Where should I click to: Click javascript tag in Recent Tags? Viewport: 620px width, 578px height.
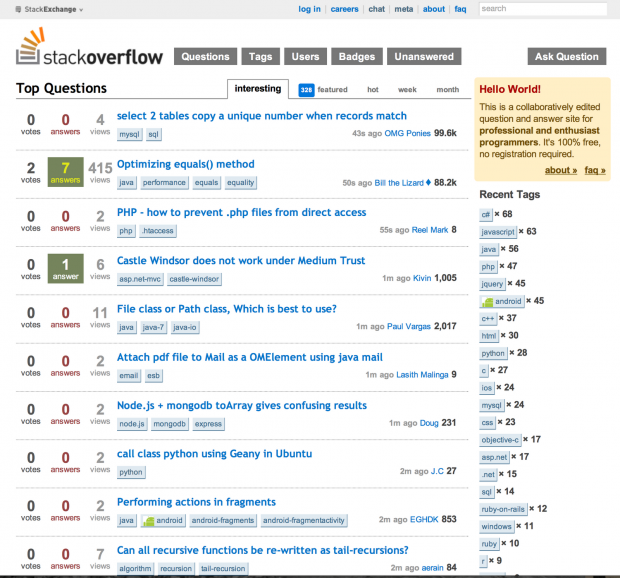498,232
